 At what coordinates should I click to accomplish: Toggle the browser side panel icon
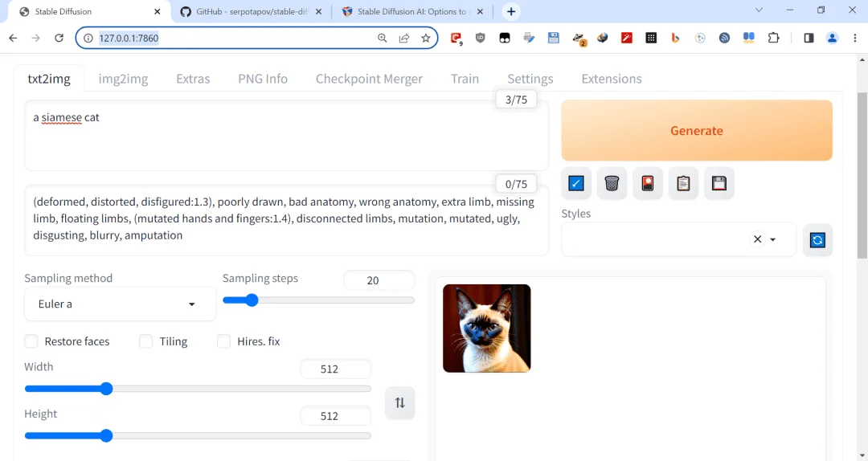pos(809,39)
